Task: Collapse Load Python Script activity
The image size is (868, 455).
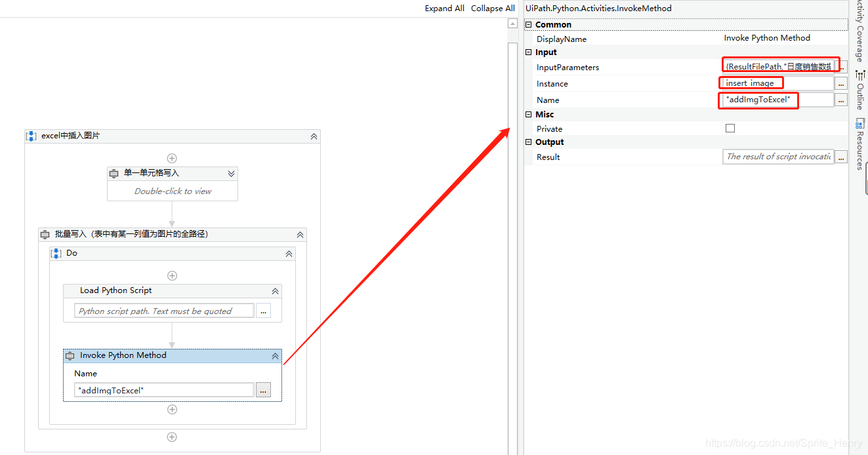Action: 275,290
